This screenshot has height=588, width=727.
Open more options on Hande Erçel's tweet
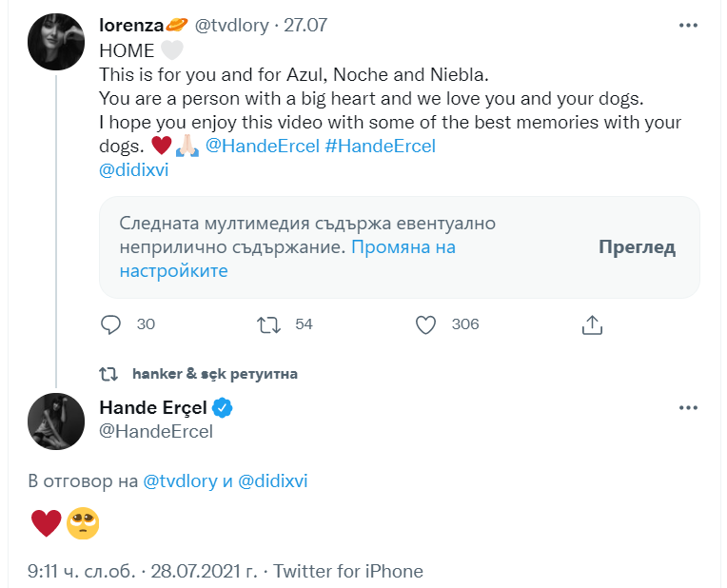point(688,408)
